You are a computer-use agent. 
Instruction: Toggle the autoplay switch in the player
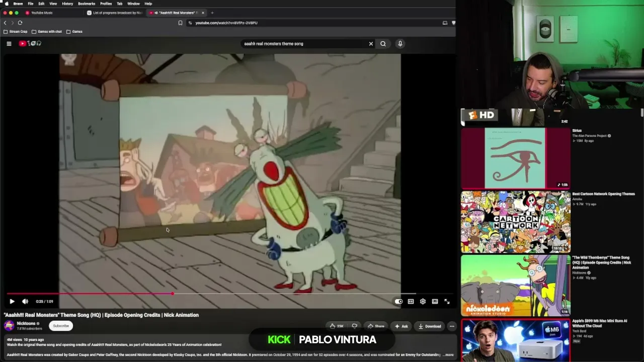[x=398, y=301]
